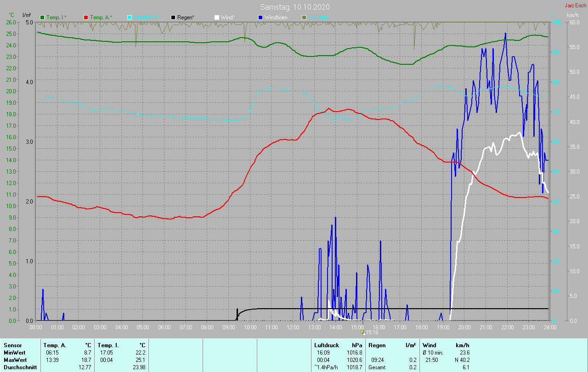Viewport: 588px width, 372px height.
Task: Click the "Durchschnitt" row label
Action: [x=20, y=367]
